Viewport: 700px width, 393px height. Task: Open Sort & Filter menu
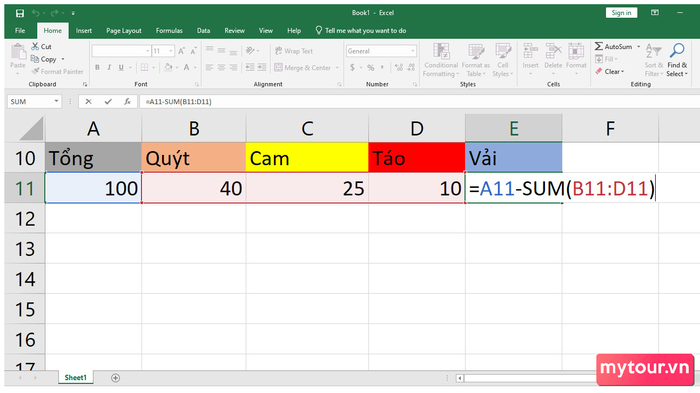pos(654,60)
